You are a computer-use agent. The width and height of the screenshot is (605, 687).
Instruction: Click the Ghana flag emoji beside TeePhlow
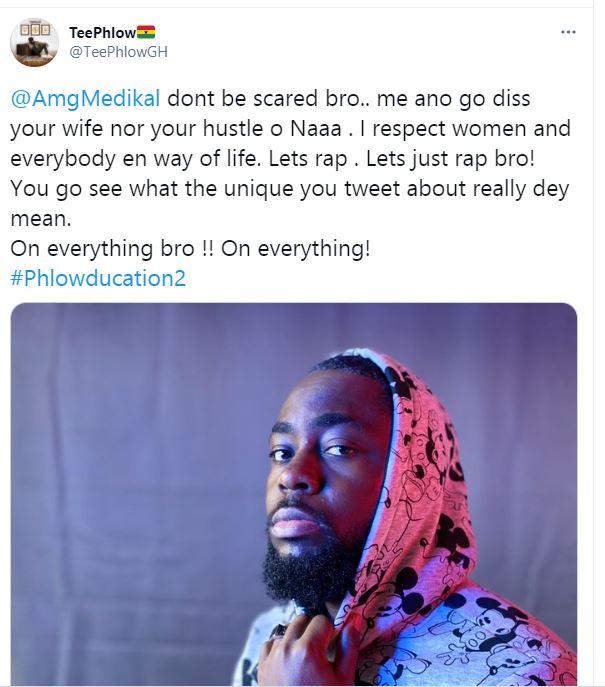point(145,33)
